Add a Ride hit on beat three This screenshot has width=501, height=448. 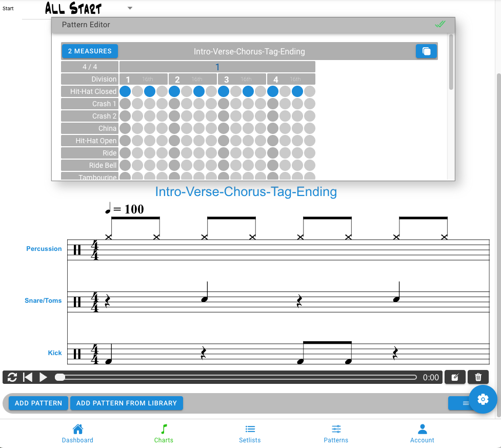click(224, 152)
